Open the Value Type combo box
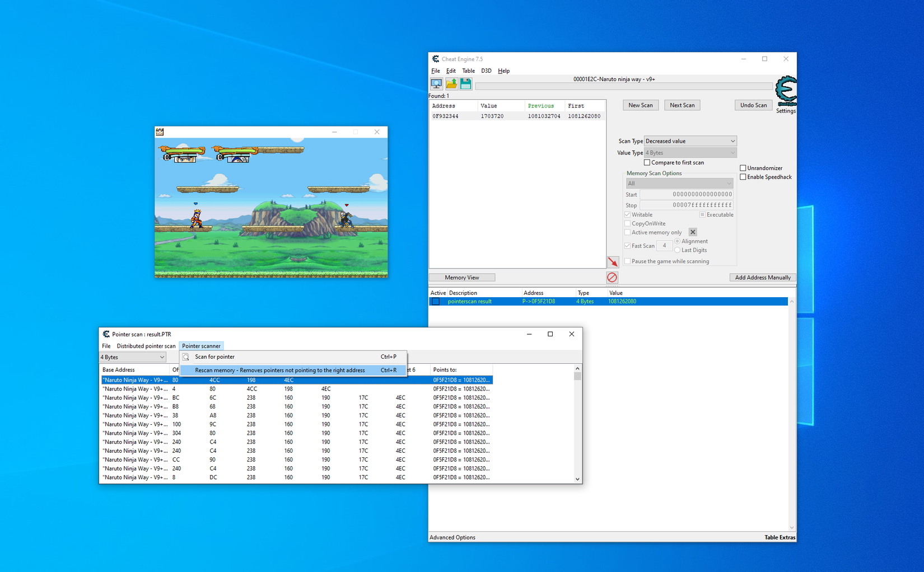 [x=690, y=153]
